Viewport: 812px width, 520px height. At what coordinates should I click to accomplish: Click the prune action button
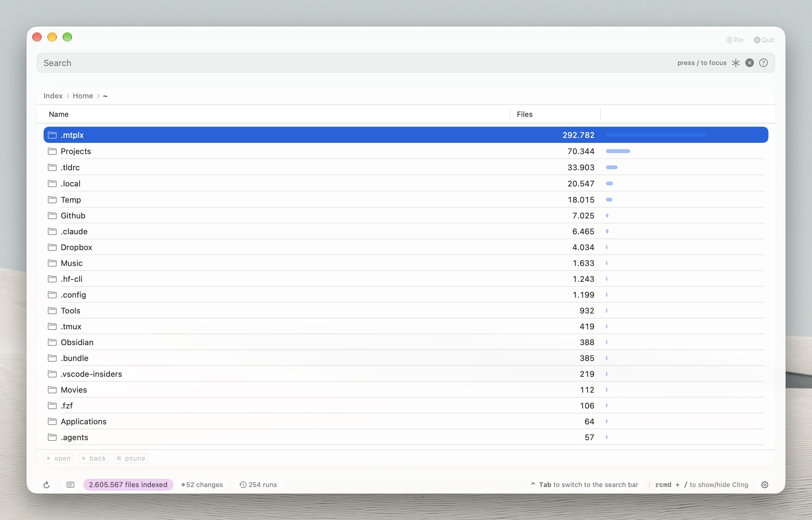[131, 458]
